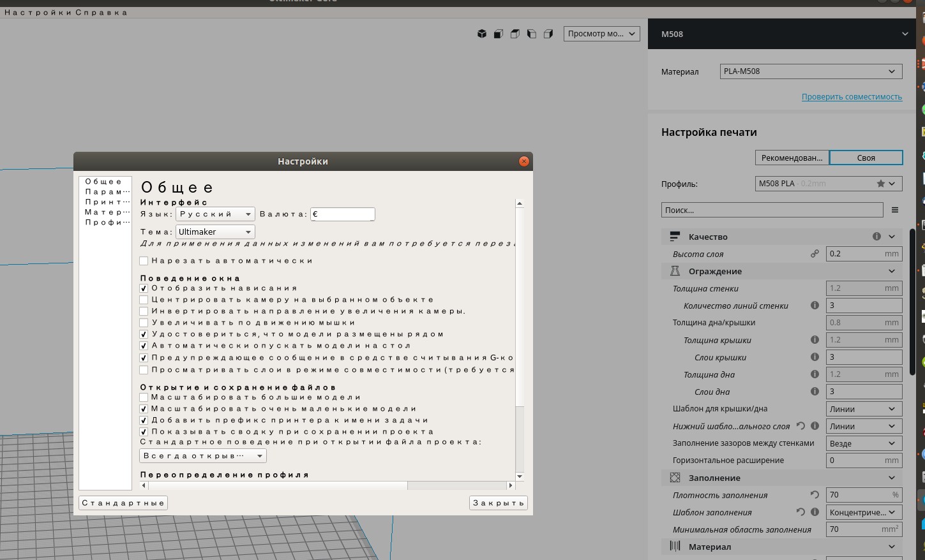Uncheck Отобразить нависания
This screenshot has height=560, width=925.
144,288
